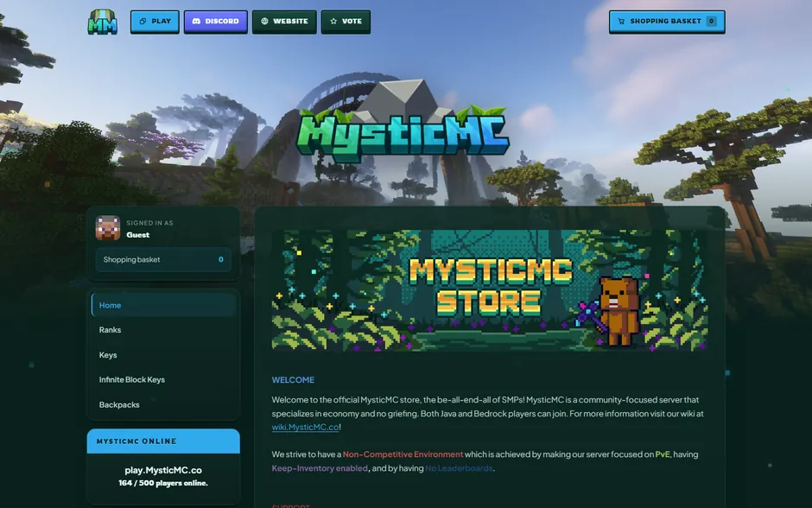The width and height of the screenshot is (812, 508).
Task: Select Ranks in sidebar menu
Action: pyautogui.click(x=163, y=330)
